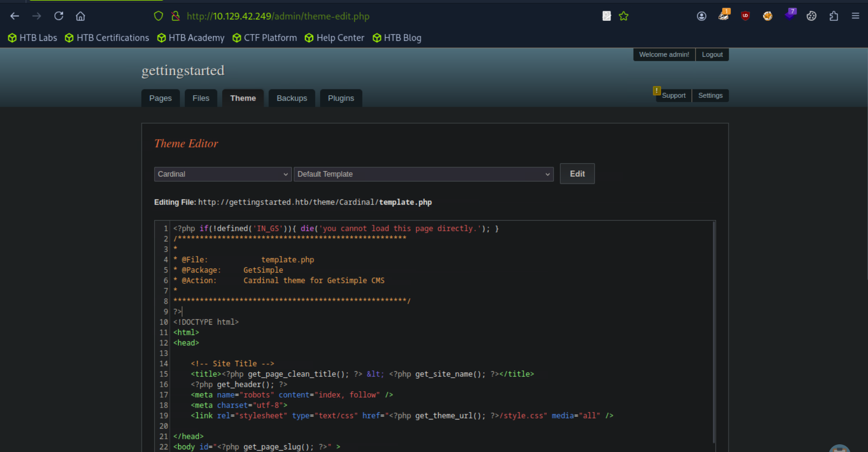Open HTB Blog bookmark
Image resolution: width=868 pixels, height=452 pixels.
[397, 38]
